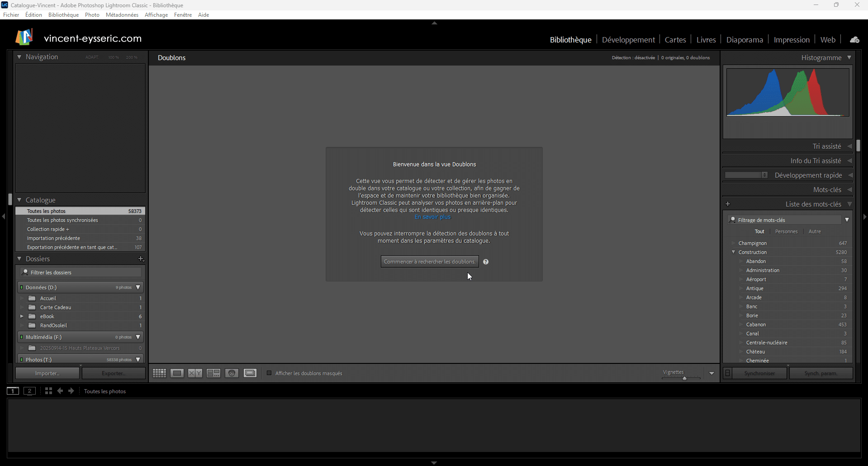Select the eBook folder icon
This screenshot has height=466, width=868.
[x=32, y=316]
